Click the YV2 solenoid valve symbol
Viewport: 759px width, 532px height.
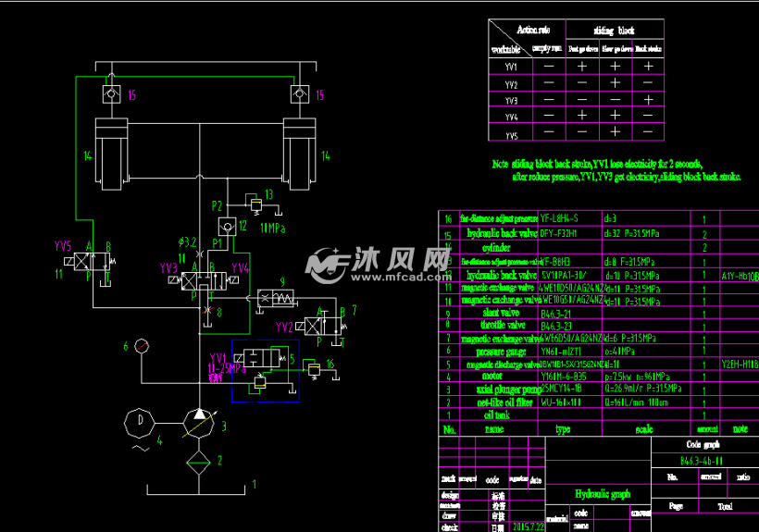tap(321, 326)
